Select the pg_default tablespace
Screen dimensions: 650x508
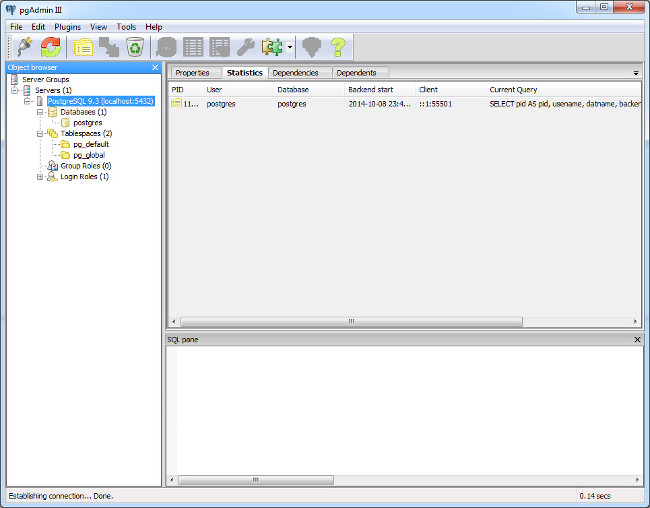point(91,144)
